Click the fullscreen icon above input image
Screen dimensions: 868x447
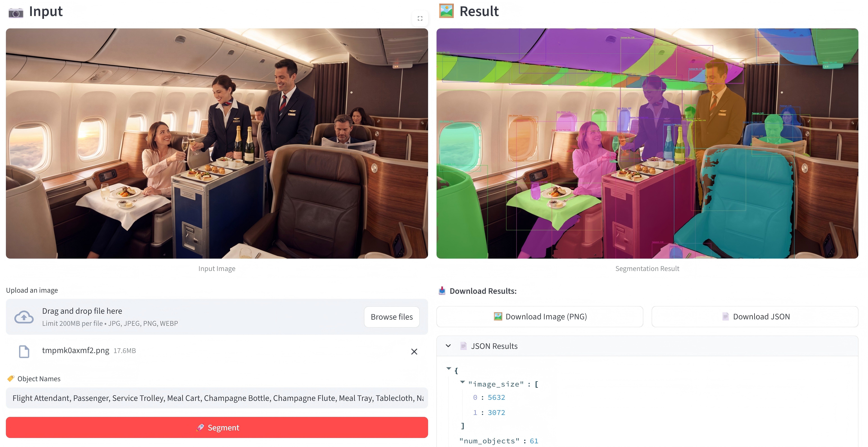tap(420, 18)
